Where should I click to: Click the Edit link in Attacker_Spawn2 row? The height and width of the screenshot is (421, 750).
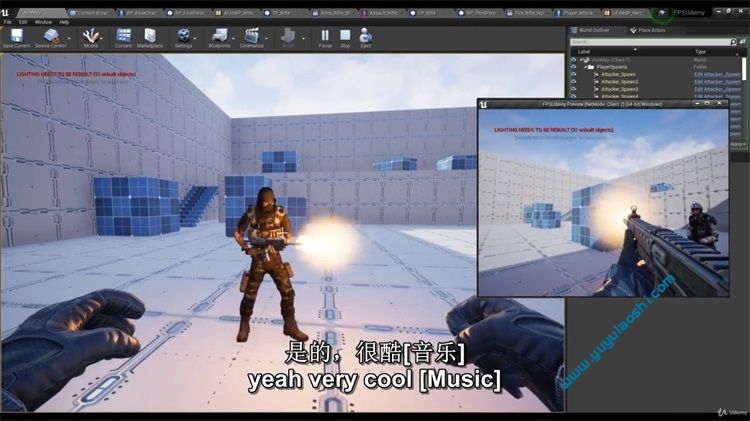[x=717, y=82]
